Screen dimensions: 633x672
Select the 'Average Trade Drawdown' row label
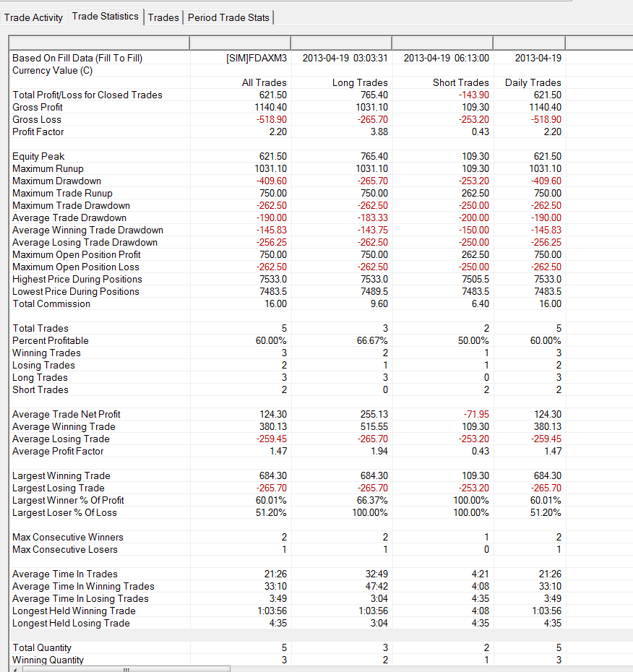pyautogui.click(x=69, y=217)
